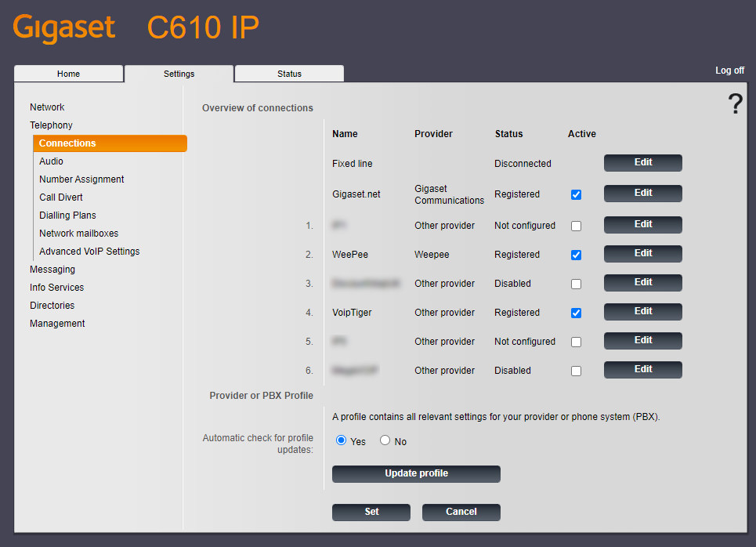Select Yes for automatic profile updates
This screenshot has width=756, height=547.
pyautogui.click(x=341, y=440)
